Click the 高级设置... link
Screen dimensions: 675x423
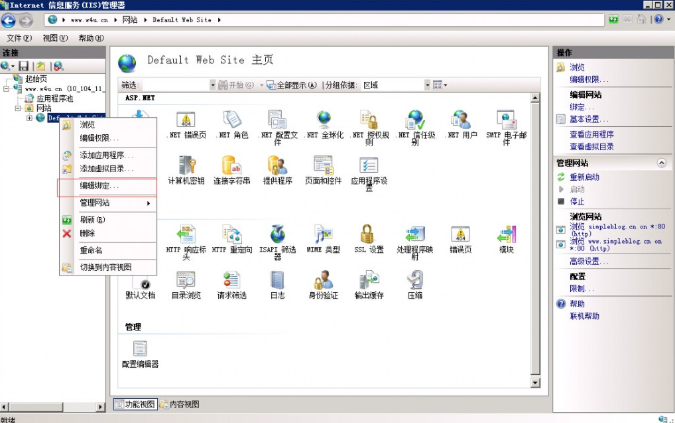(x=588, y=261)
